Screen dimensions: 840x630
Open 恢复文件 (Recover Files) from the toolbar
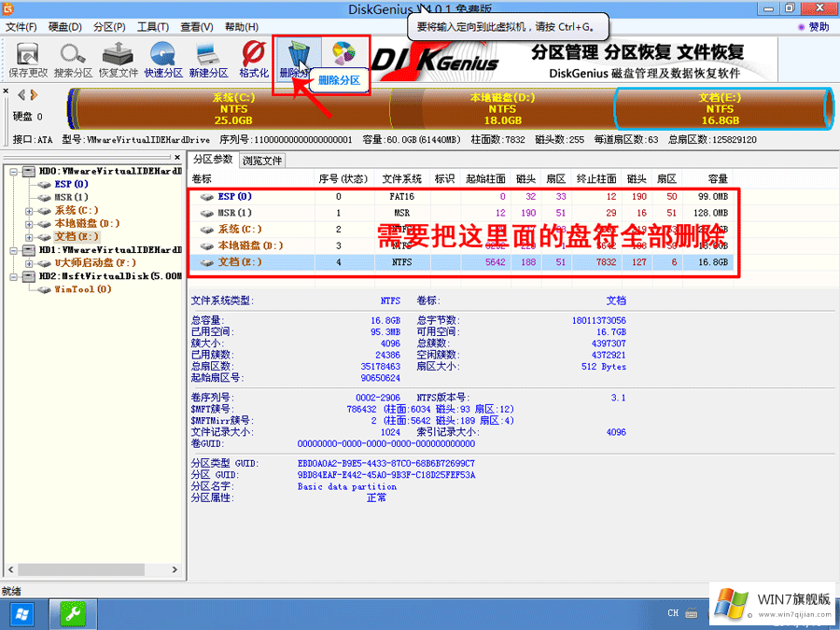tap(120, 54)
